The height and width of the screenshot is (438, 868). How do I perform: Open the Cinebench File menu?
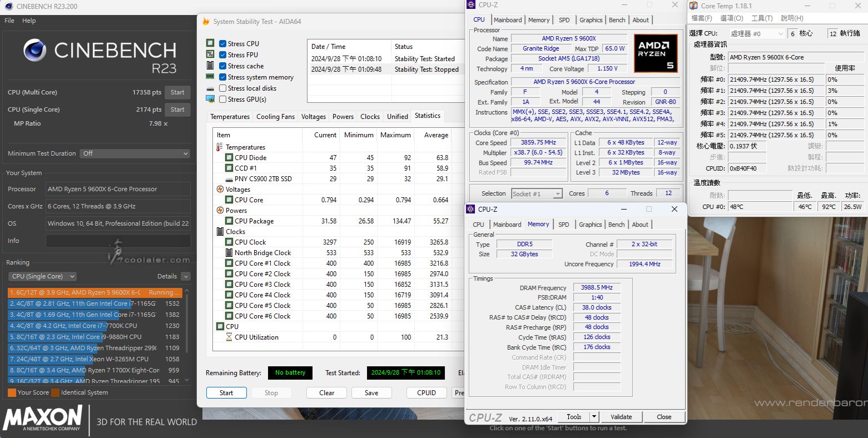[9, 21]
